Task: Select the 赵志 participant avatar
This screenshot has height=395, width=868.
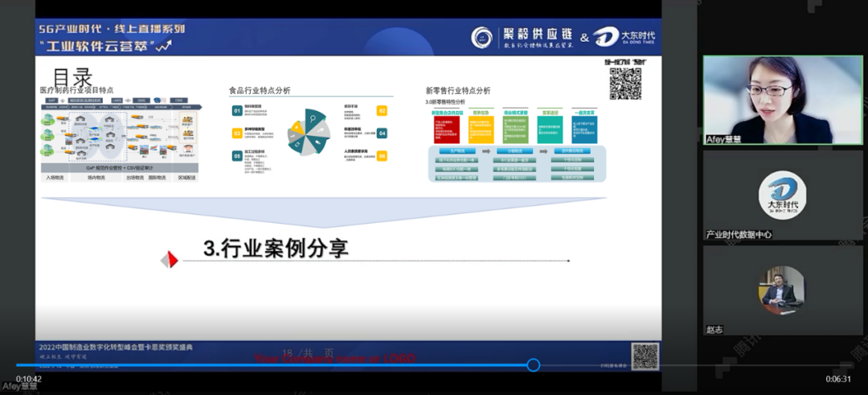Action: (782, 290)
